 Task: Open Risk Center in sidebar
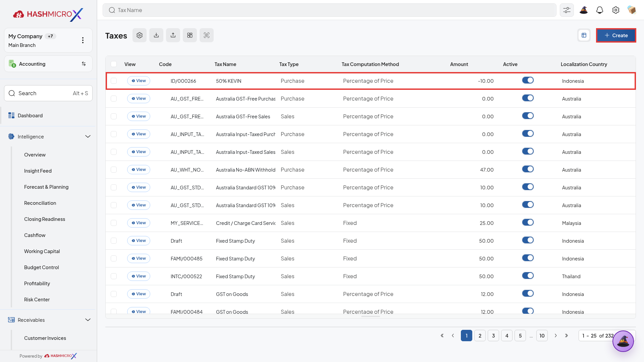pos(37,300)
